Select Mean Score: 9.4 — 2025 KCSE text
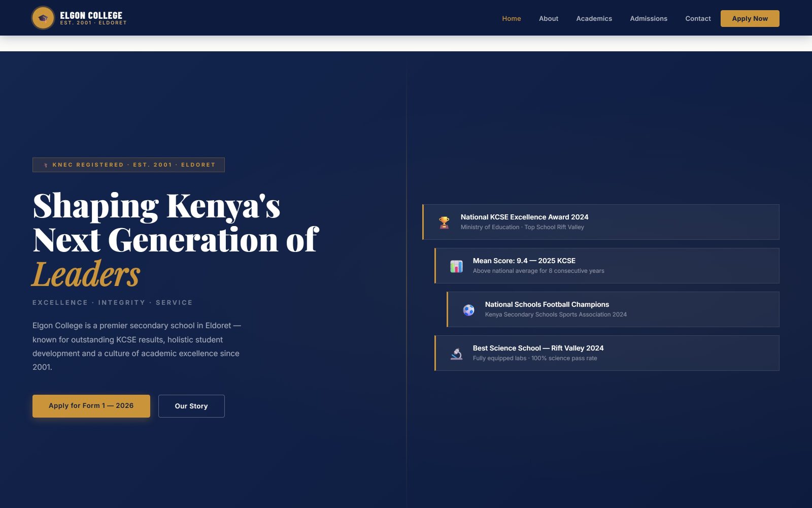The width and height of the screenshot is (812, 508). [524, 261]
